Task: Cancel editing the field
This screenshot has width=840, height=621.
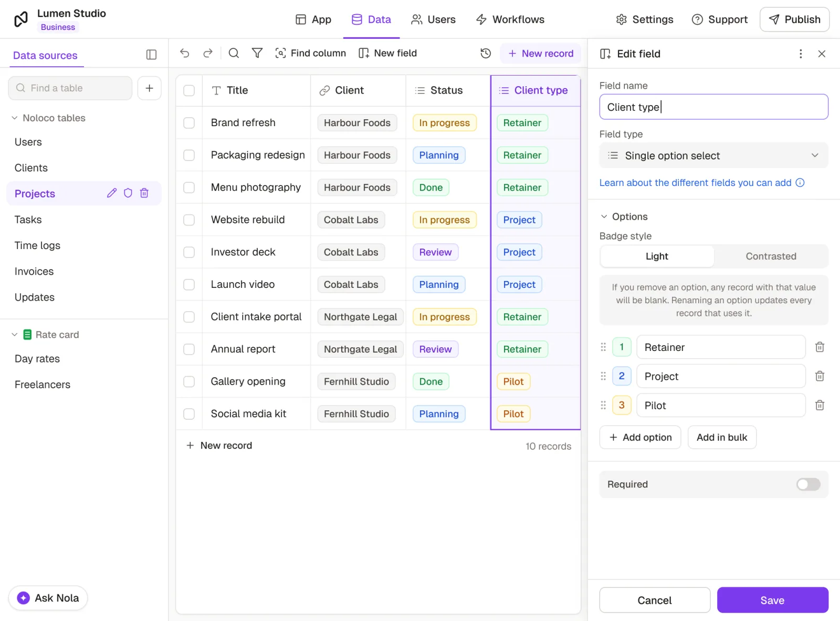Action: (655, 600)
